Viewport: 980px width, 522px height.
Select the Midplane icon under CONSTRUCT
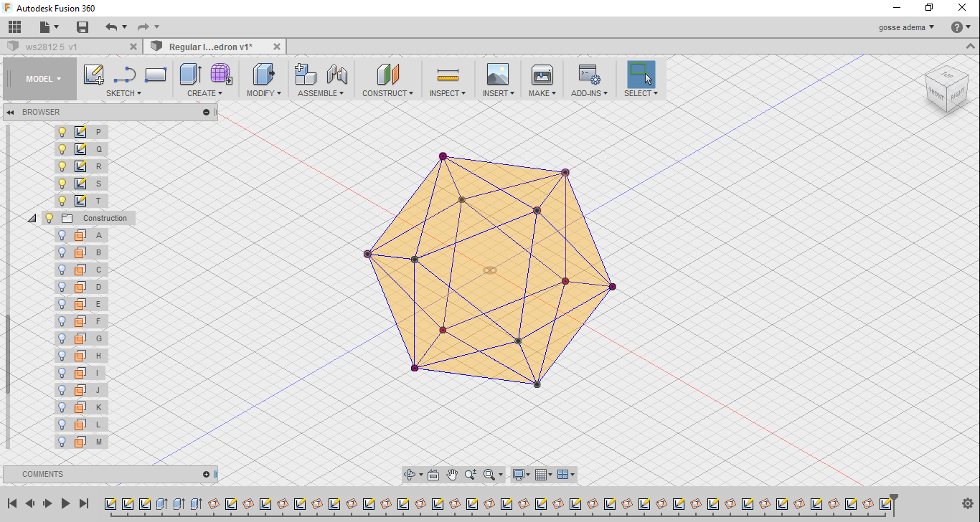pos(387,75)
